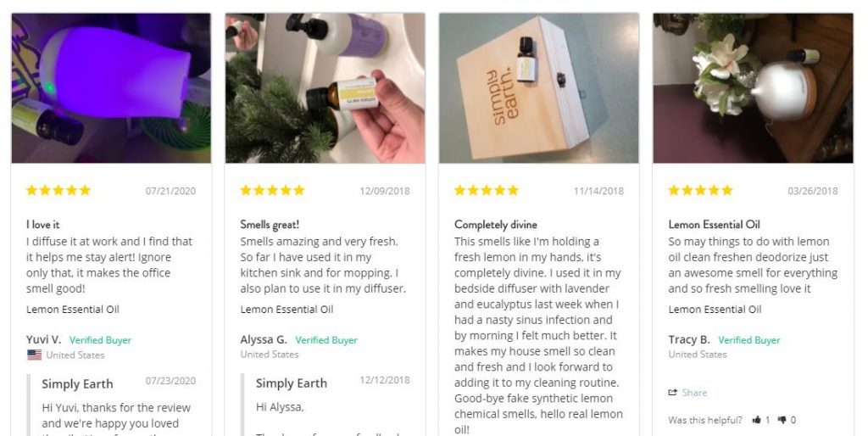This screenshot has height=436, width=868.
Task: Click the star rating on the 'Smells great!' review
Action: (272, 191)
